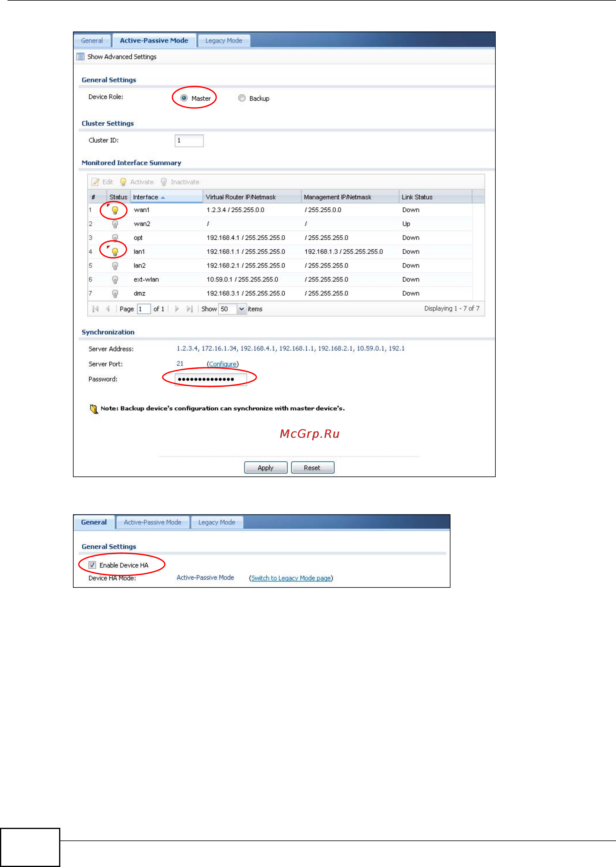Click the 192.168.1.3 / 255.255.255.0 management cell
Image resolution: width=616 pixels, height=867 pixels.
[x=344, y=252]
